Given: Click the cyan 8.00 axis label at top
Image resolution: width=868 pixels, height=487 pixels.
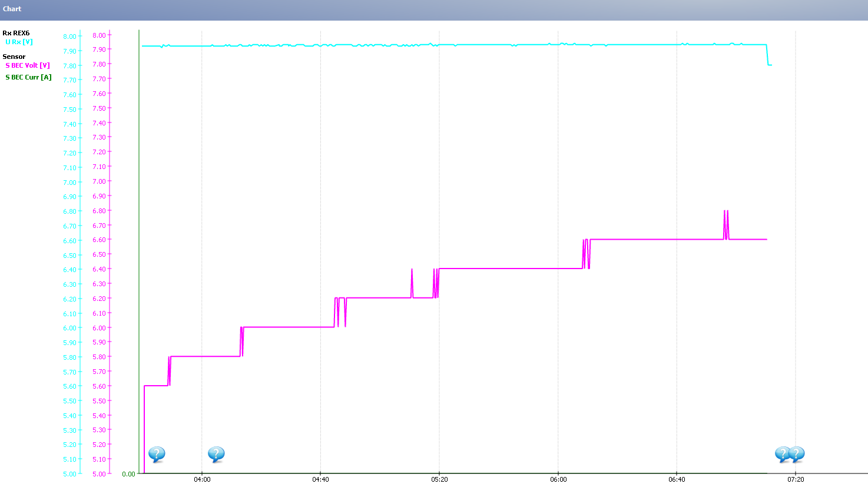Looking at the screenshot, I should point(69,37).
